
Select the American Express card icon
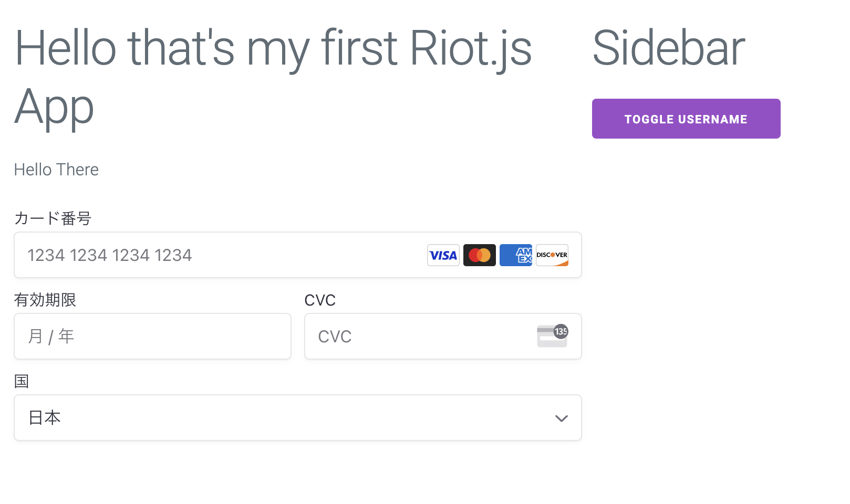(515, 255)
